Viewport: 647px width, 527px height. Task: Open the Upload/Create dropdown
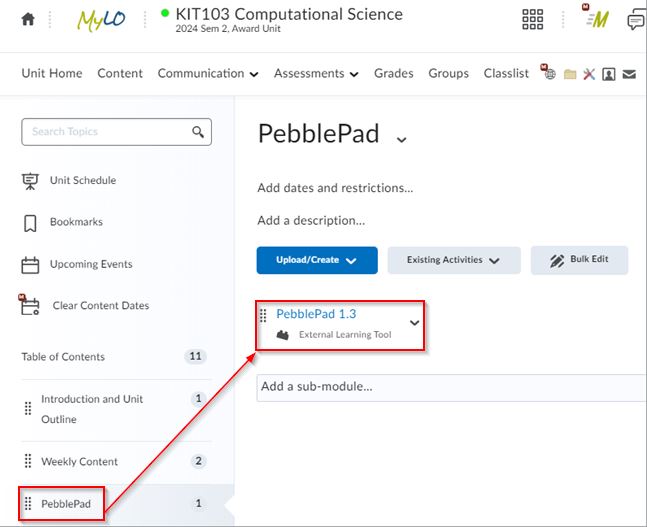pos(317,260)
